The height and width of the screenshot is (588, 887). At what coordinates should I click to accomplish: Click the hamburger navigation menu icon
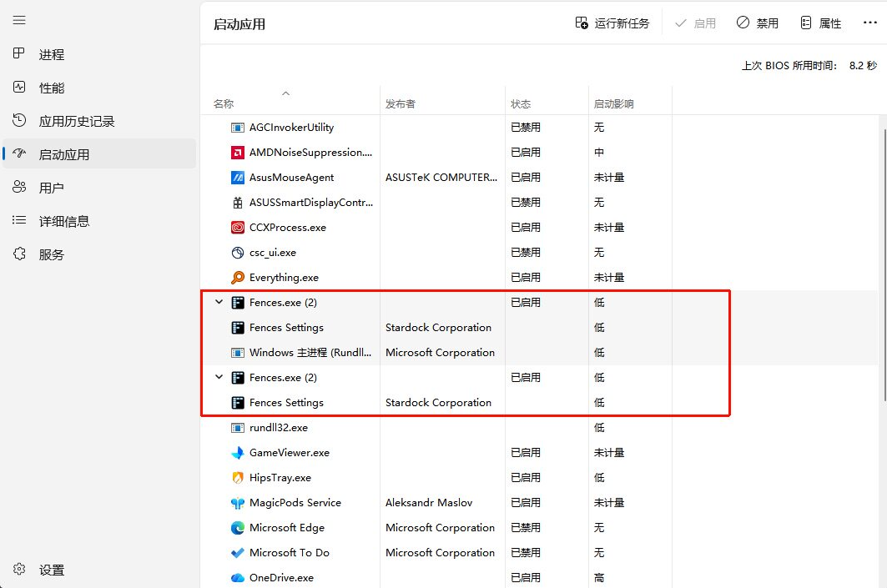click(19, 20)
